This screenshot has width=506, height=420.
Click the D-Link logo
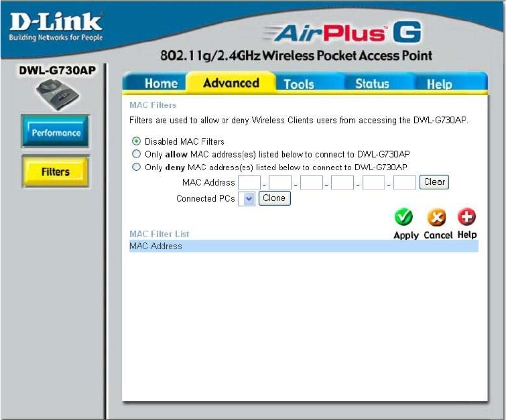[56, 26]
